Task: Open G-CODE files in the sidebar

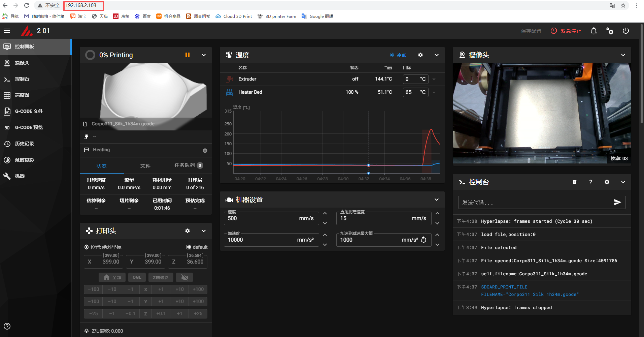Action: coord(29,111)
